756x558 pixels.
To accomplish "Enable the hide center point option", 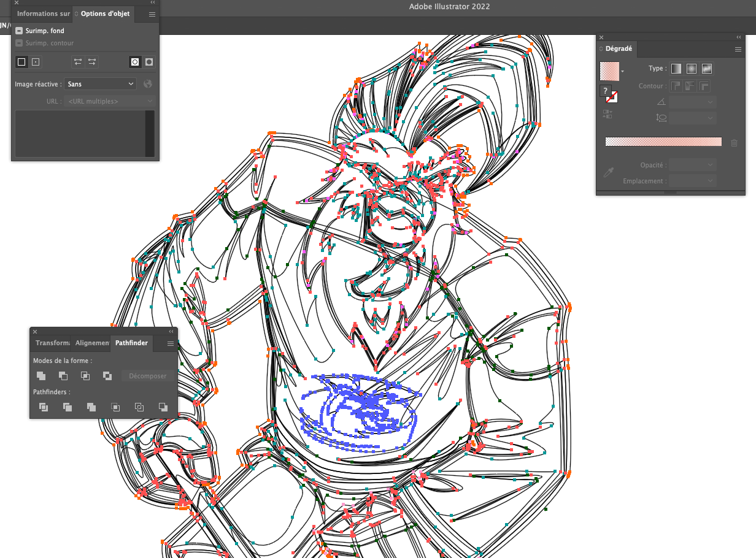I will tap(21, 62).
